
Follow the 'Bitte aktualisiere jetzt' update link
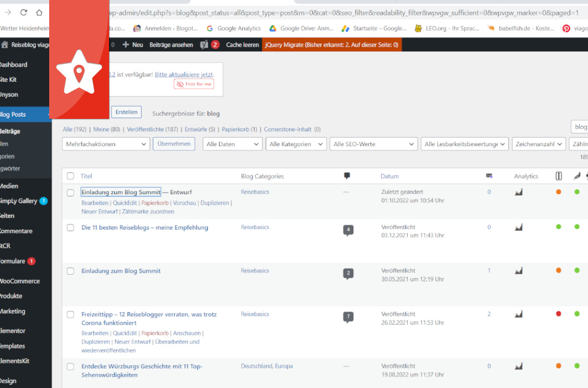click(x=184, y=74)
